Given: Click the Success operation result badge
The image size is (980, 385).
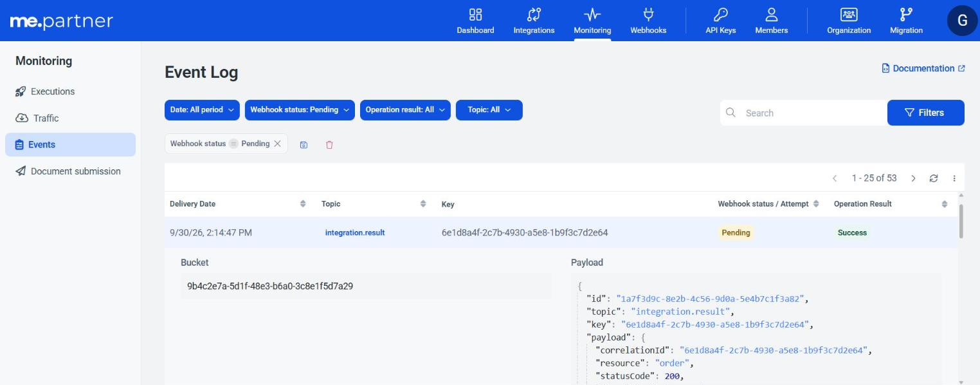Looking at the screenshot, I should pos(852,233).
